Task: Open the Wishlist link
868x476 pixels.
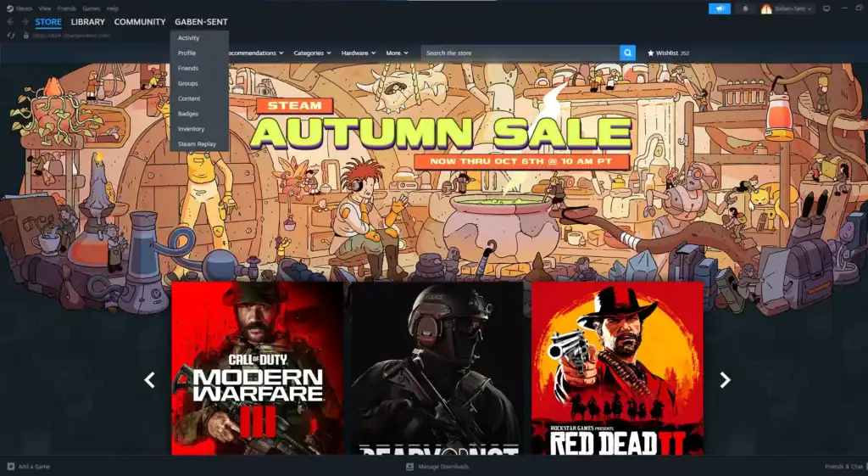Action: (x=668, y=53)
